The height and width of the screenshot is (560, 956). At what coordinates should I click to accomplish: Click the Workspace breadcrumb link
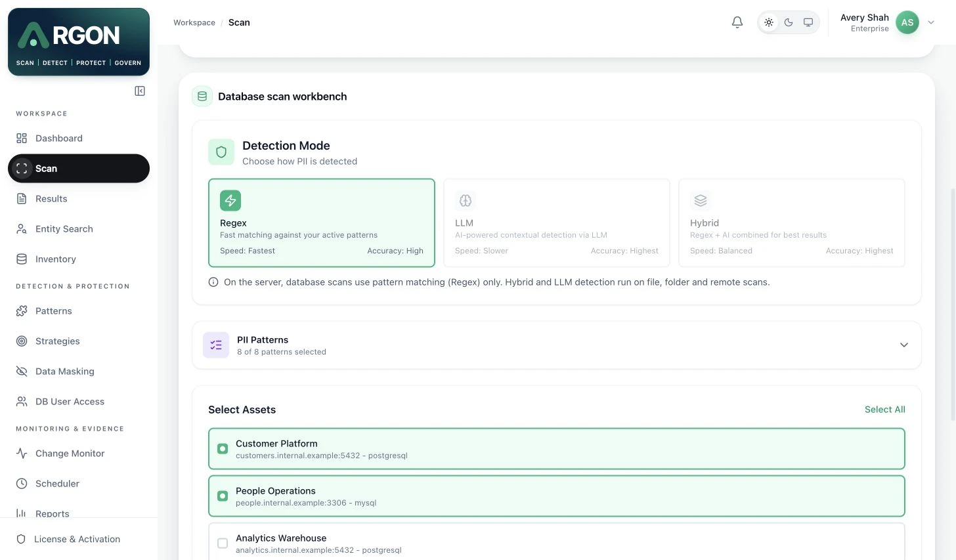pyautogui.click(x=194, y=22)
